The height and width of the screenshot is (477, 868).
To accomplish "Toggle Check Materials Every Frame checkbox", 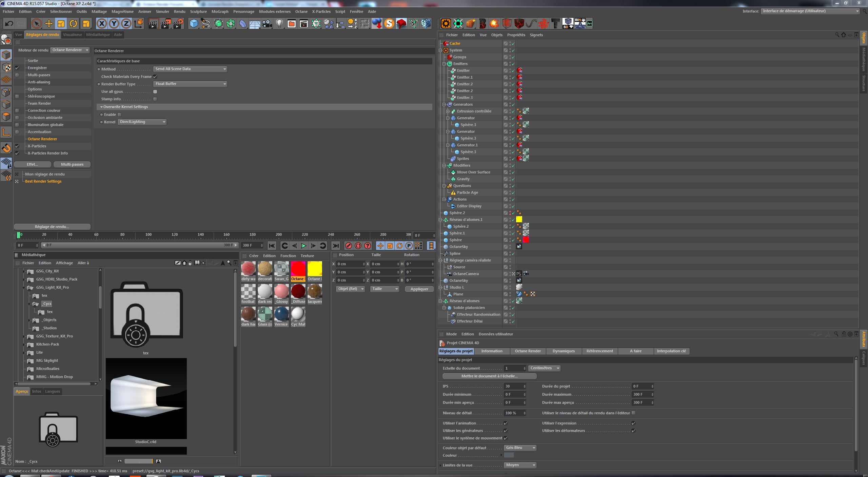I will (155, 77).
